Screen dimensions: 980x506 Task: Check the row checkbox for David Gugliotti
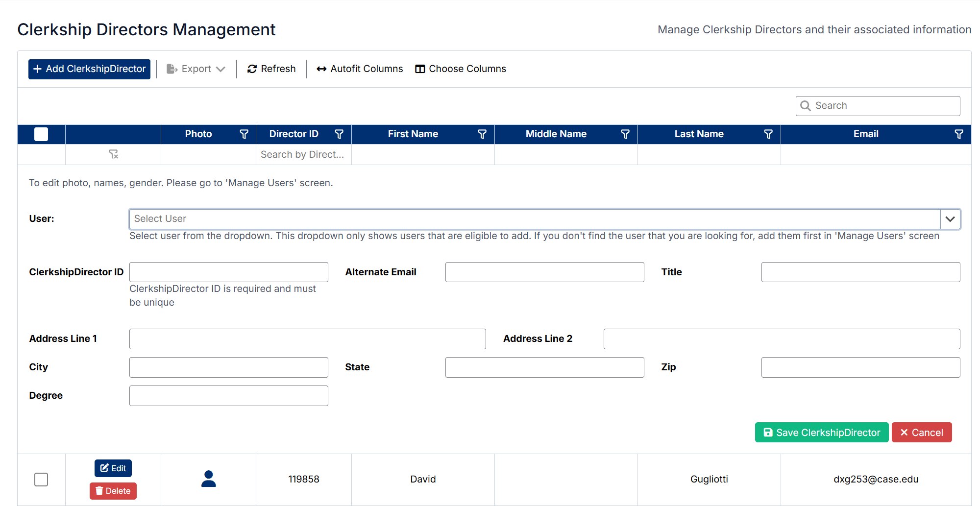[x=41, y=480]
